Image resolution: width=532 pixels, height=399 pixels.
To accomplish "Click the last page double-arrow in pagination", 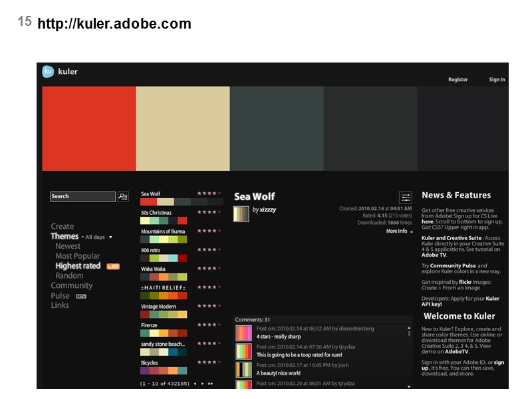I will point(209,384).
